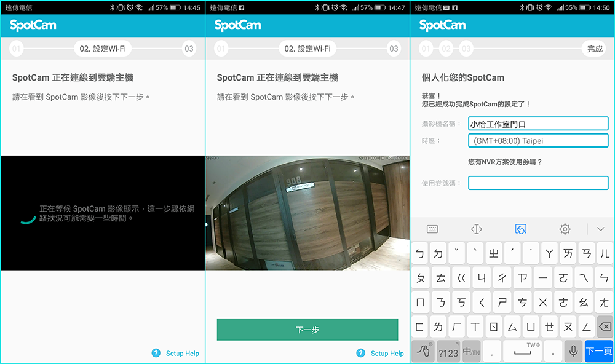Tap the blue 下一頁 key
This screenshot has width=615, height=364.
599,351
